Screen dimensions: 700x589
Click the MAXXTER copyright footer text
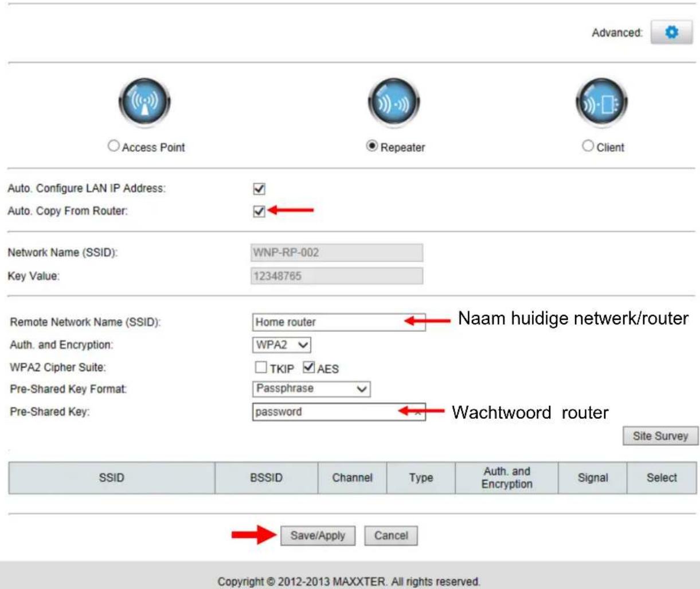(x=349, y=582)
